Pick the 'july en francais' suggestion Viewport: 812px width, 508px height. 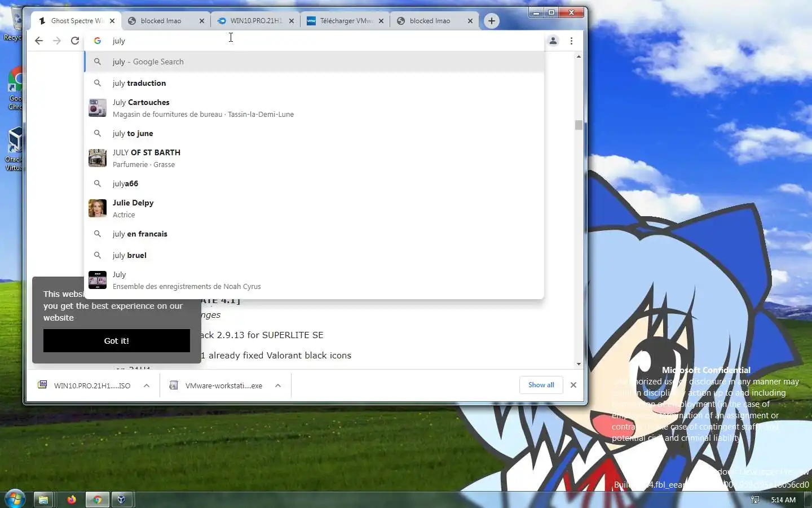314,234
